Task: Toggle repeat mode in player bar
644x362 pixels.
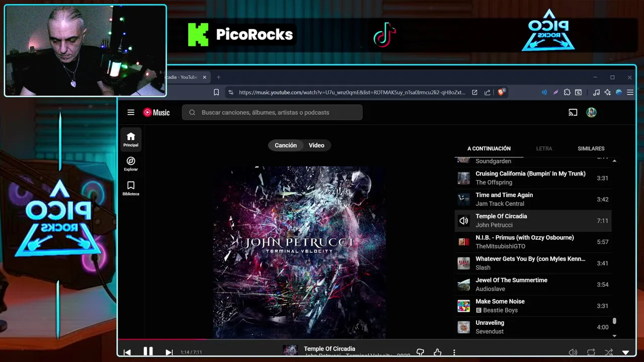Action: pos(591,352)
